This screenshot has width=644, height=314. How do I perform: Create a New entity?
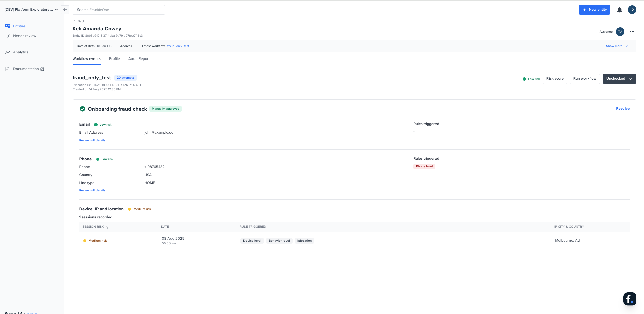pyautogui.click(x=595, y=10)
